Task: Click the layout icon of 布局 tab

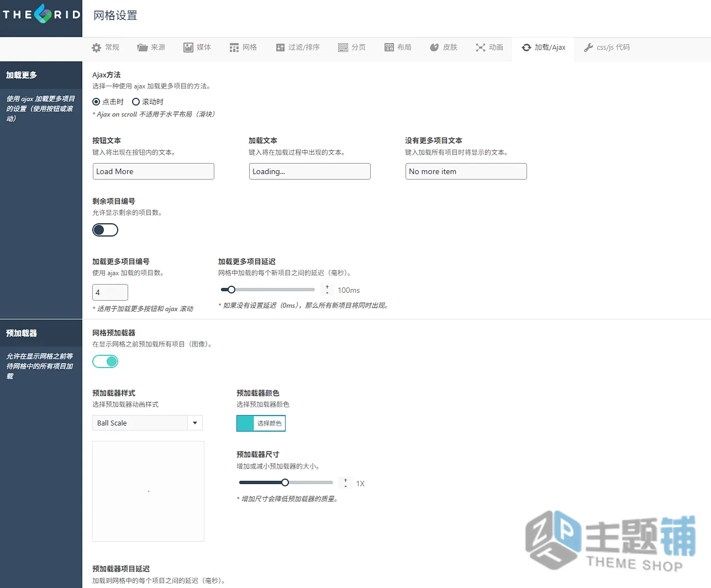Action: 389,48
